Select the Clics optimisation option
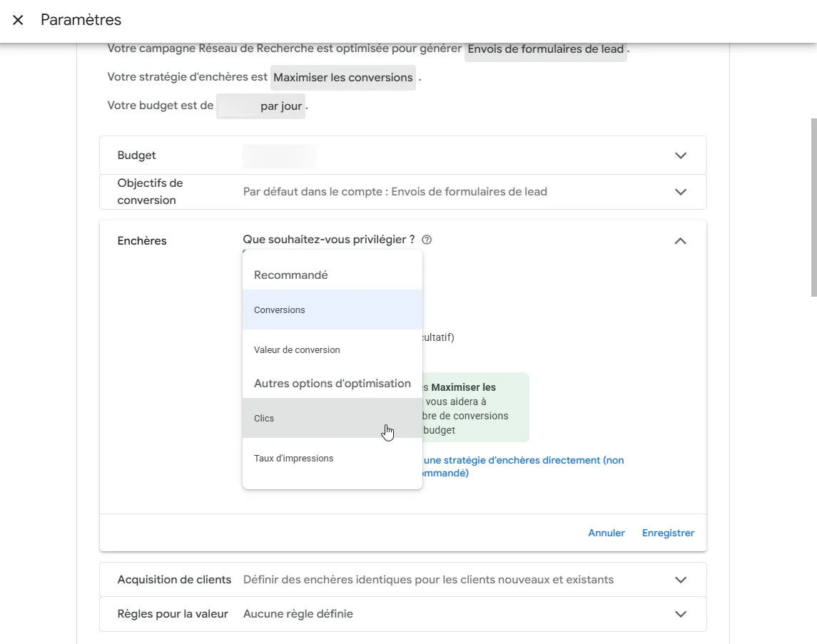The width and height of the screenshot is (817, 644). pyautogui.click(x=332, y=418)
